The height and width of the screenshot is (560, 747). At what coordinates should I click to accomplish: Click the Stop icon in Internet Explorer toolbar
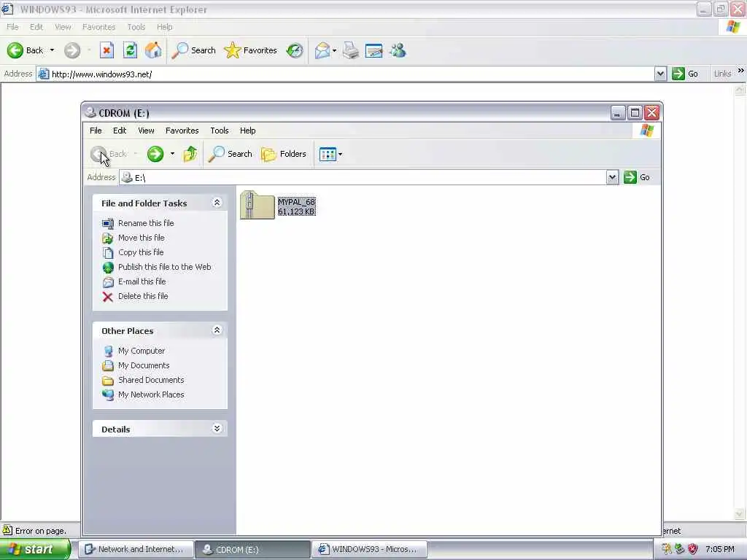click(107, 50)
